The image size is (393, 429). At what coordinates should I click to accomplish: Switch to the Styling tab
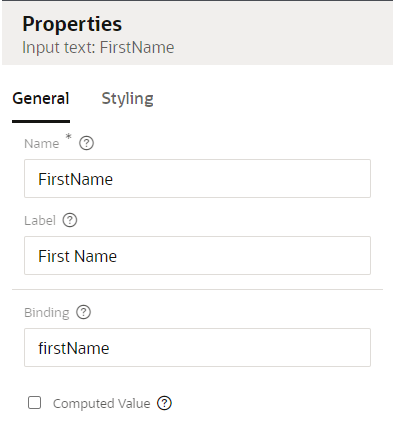127,99
